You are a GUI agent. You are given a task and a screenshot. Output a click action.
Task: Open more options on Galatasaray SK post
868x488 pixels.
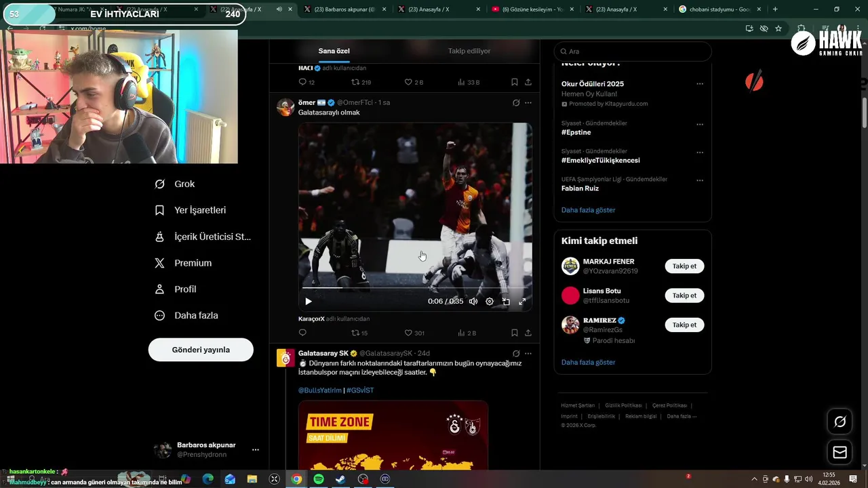[528, 354]
